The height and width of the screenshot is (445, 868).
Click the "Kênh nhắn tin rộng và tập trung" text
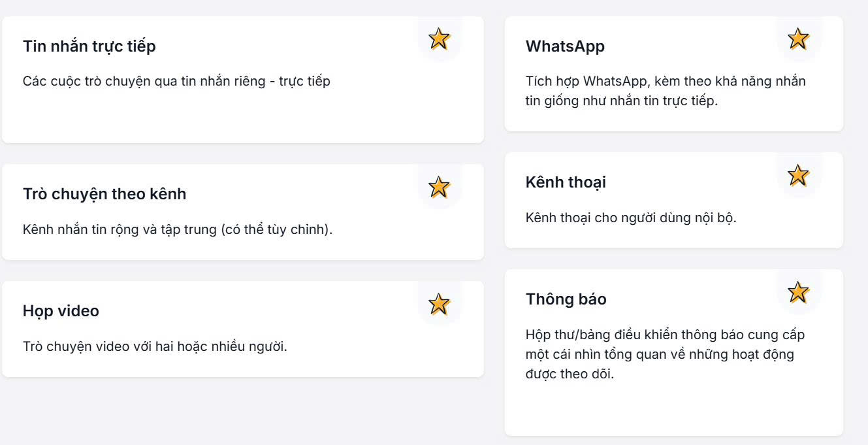(x=178, y=230)
